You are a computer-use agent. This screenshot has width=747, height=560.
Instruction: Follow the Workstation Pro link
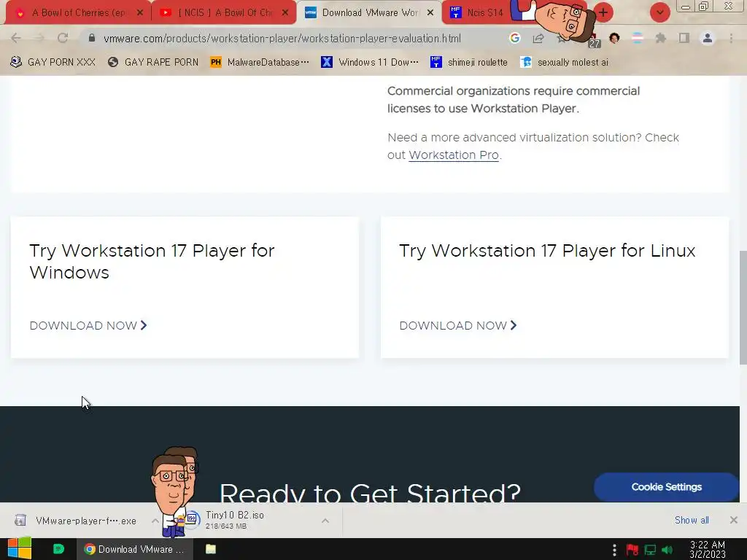click(454, 155)
